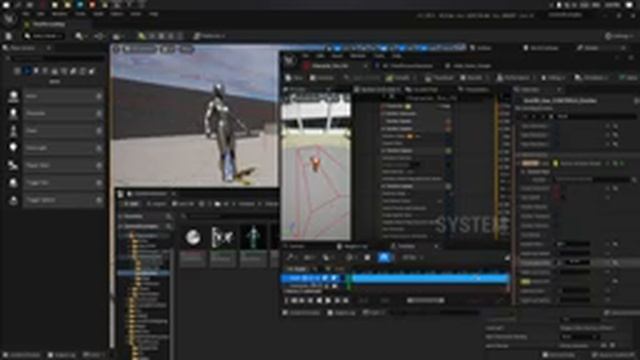Toggle the highlighted blue snapping button in the timeline toolbar
Image resolution: width=640 pixels, height=360 pixels.
[384, 258]
